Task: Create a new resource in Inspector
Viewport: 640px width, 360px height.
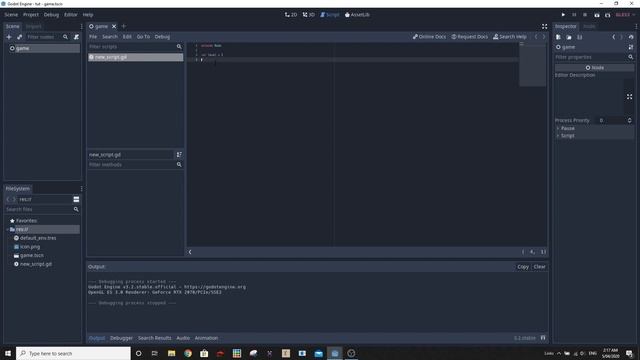Action: [558, 37]
